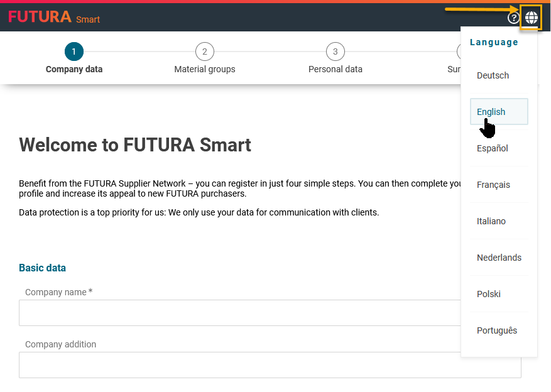The height and width of the screenshot is (392, 551).
Task: Click the Personal data step label
Action: point(335,70)
